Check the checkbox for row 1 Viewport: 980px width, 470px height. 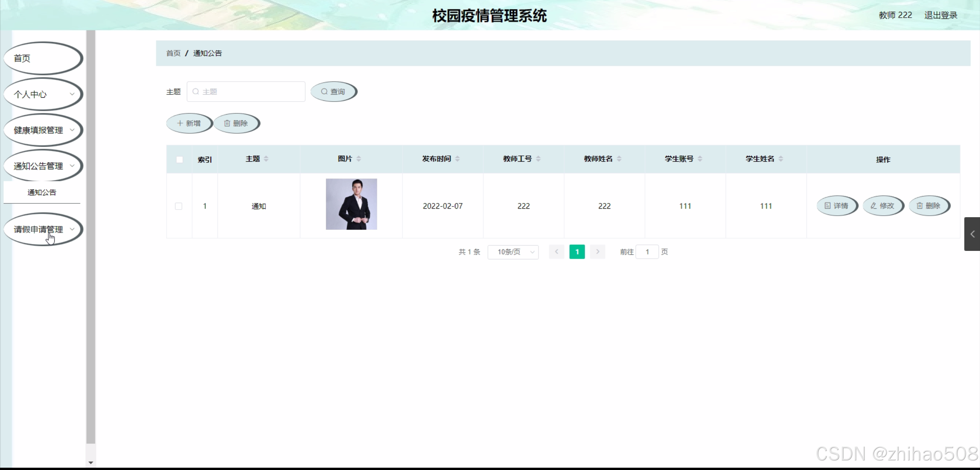178,206
